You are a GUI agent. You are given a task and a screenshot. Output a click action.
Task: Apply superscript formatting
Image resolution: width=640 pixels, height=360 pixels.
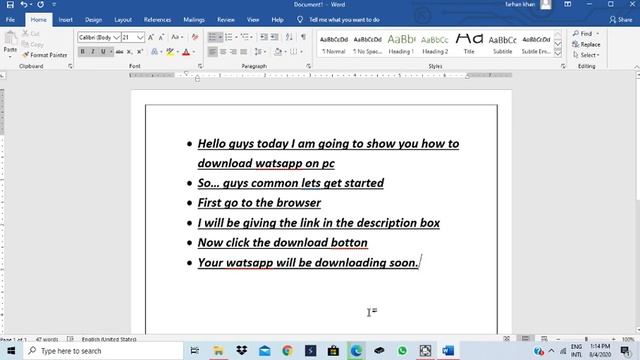[x=140, y=52]
